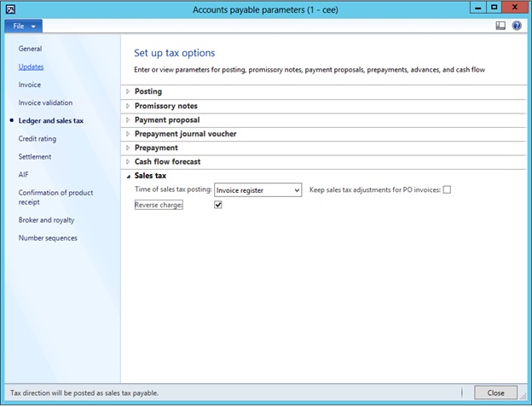Open the help question mark icon
This screenshot has width=532, height=407.
pyautogui.click(x=517, y=26)
